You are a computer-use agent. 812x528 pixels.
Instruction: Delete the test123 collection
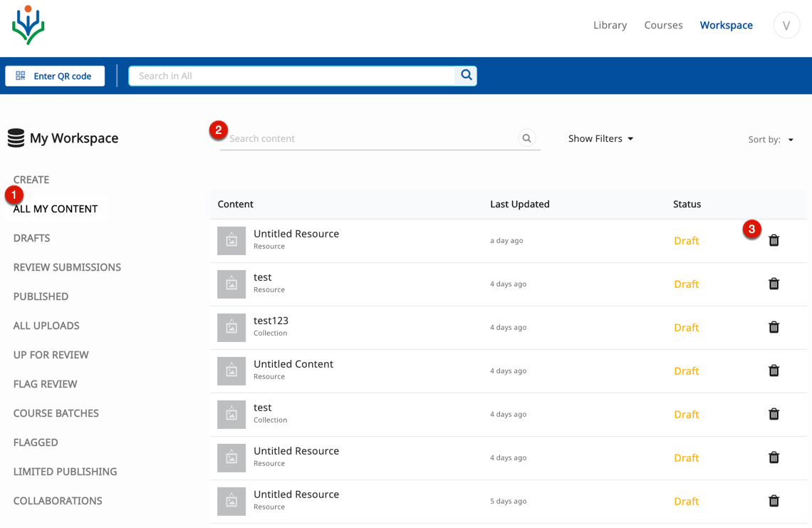tap(774, 328)
